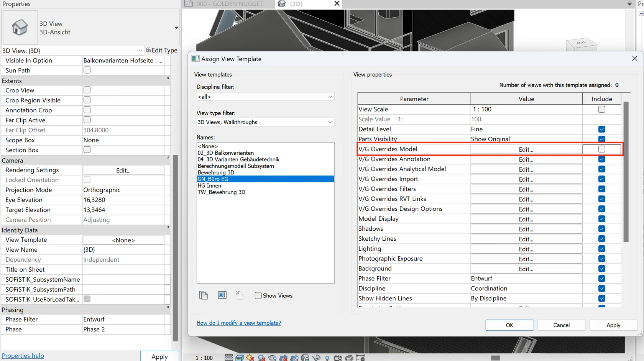Expand the View type filter dropdown
The image size is (644, 361).
265,122
